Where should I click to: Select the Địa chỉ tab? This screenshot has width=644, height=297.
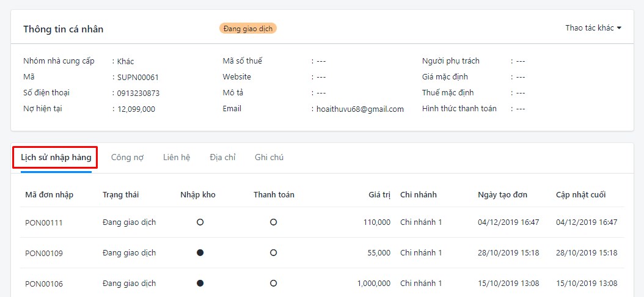[x=222, y=157]
